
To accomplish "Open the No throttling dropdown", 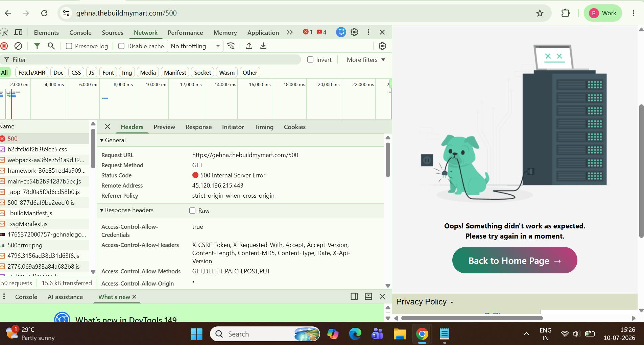I will (x=195, y=46).
